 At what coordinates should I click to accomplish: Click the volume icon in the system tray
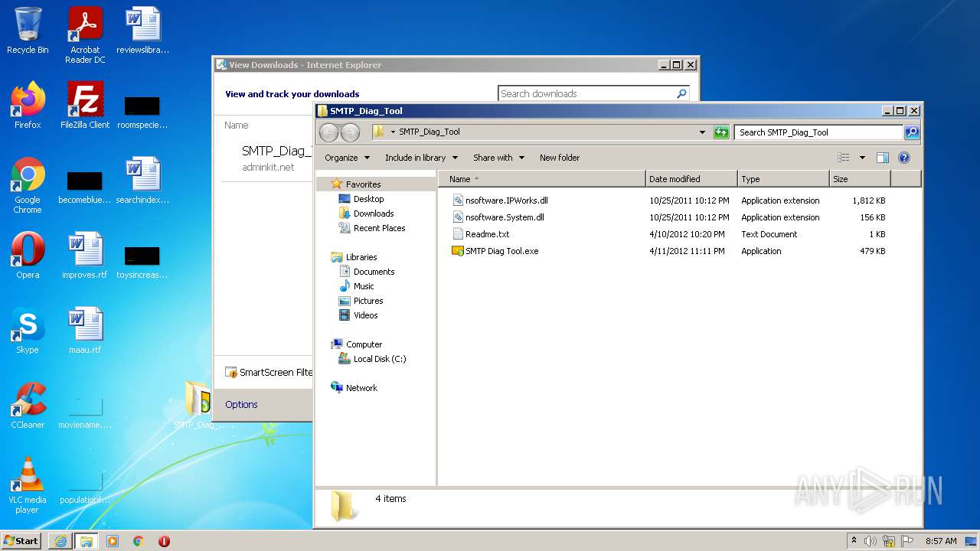pyautogui.click(x=871, y=541)
